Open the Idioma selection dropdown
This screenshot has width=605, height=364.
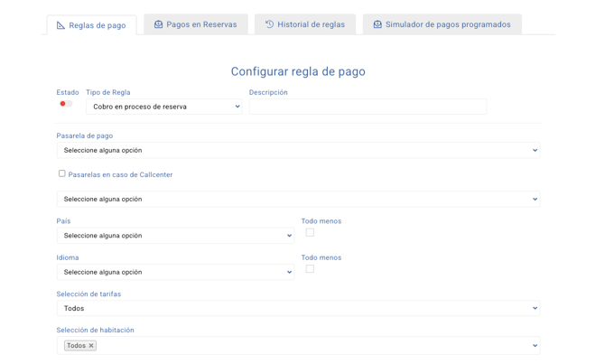[x=175, y=272]
